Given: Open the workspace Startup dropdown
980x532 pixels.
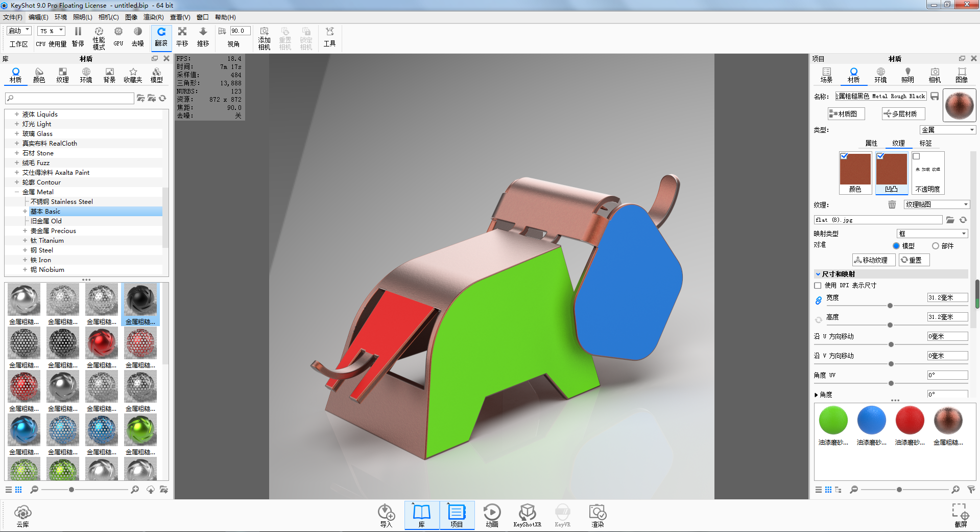Looking at the screenshot, I should [x=19, y=31].
